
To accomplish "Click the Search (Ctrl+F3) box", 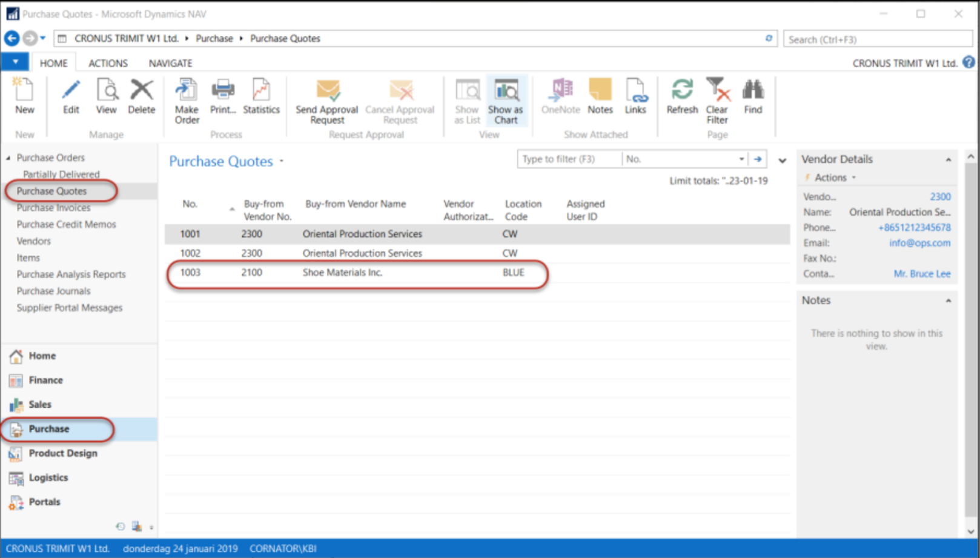I will coord(878,39).
